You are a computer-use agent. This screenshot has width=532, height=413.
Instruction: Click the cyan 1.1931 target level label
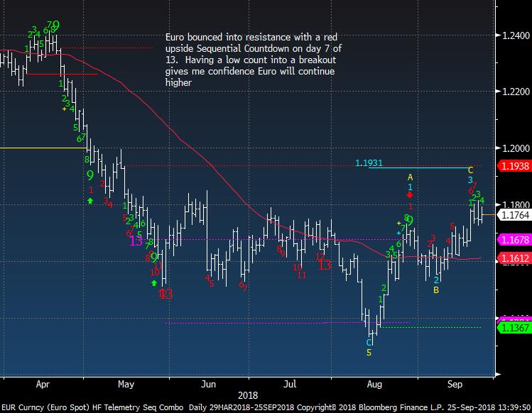click(369, 163)
